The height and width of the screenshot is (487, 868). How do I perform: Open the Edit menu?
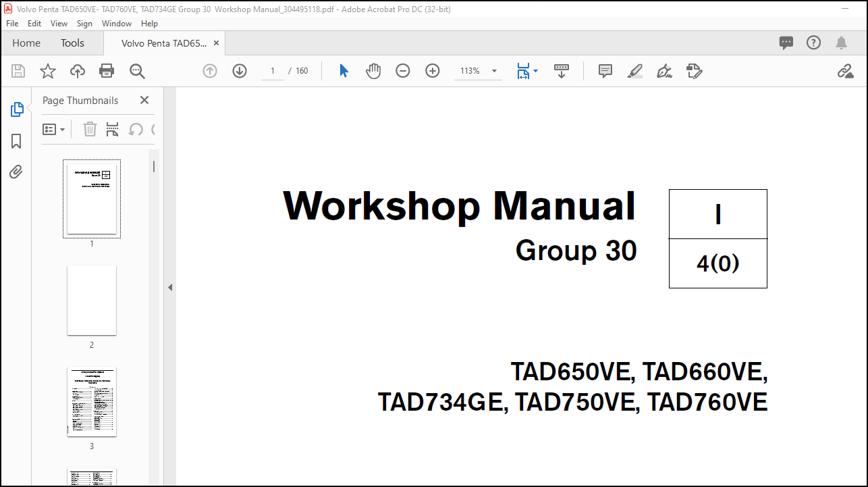34,23
